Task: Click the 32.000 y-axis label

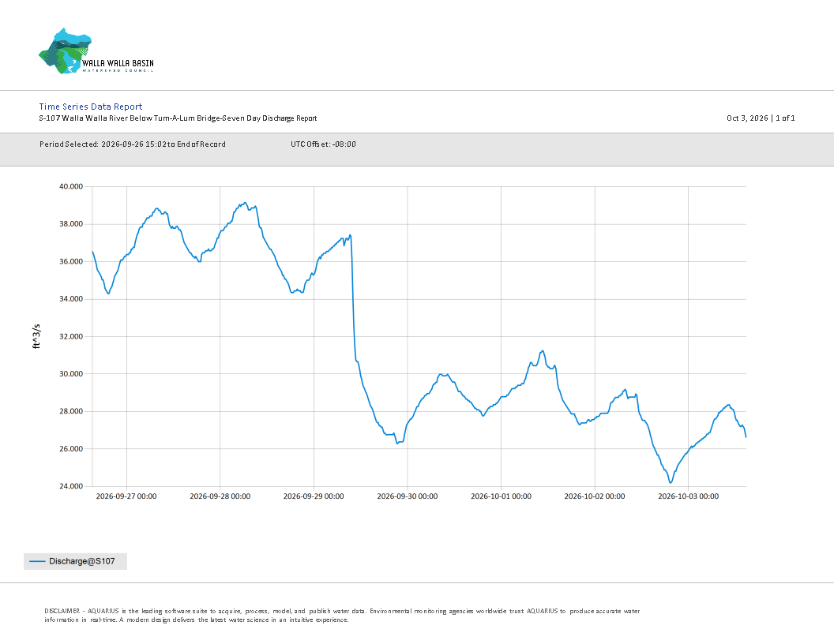Action: pos(71,336)
